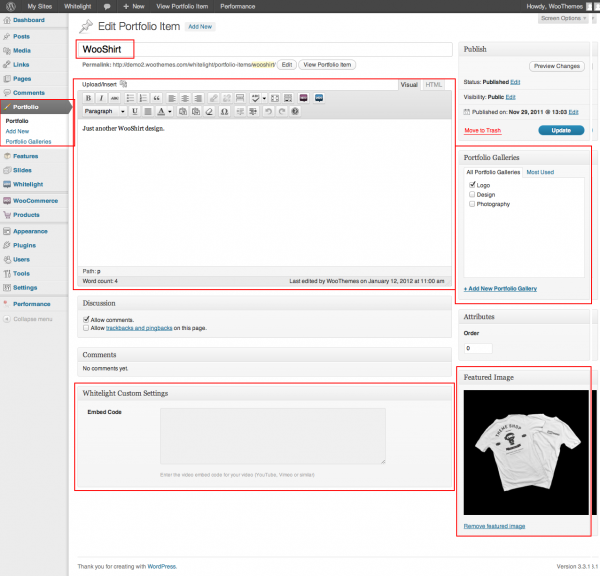
Task: Click Add New Portfolio Gallery link
Action: (x=500, y=289)
